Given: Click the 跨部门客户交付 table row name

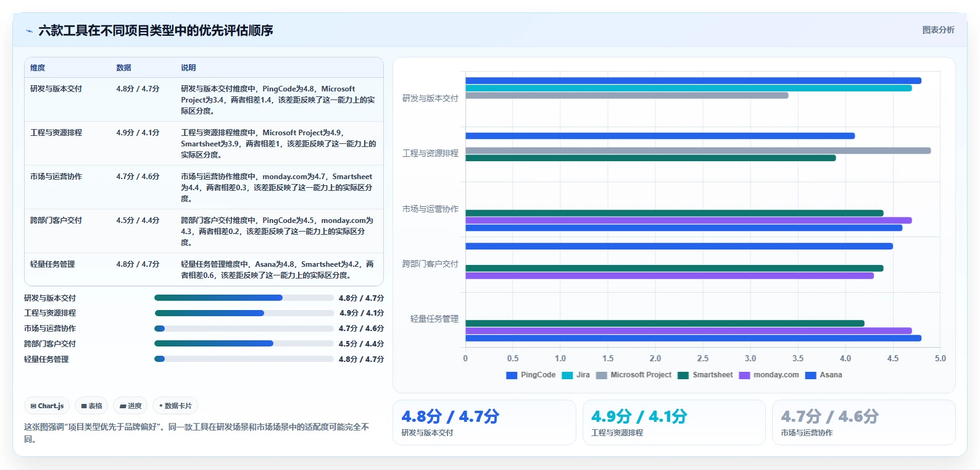Looking at the screenshot, I should coord(56,220).
